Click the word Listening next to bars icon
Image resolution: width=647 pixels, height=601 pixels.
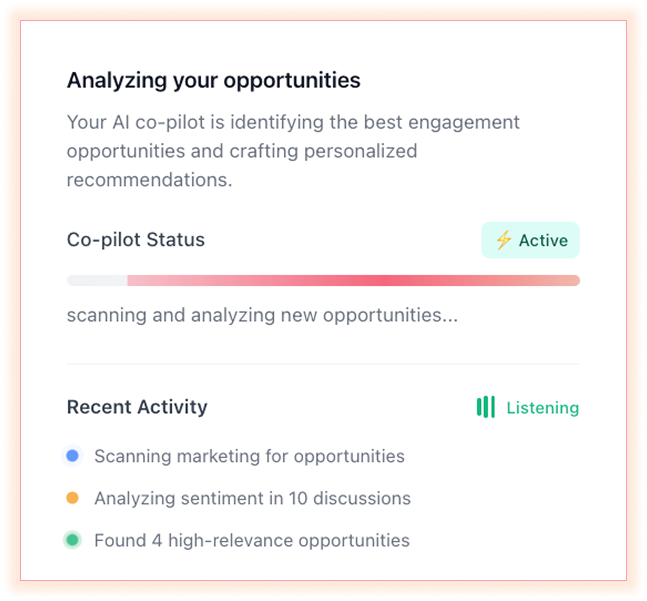[x=542, y=408]
